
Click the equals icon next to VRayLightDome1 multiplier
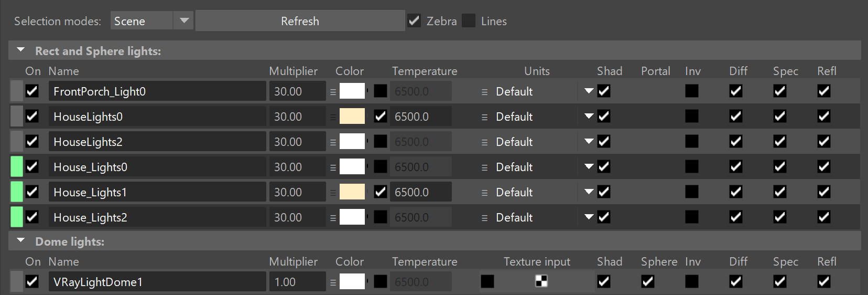click(x=333, y=282)
